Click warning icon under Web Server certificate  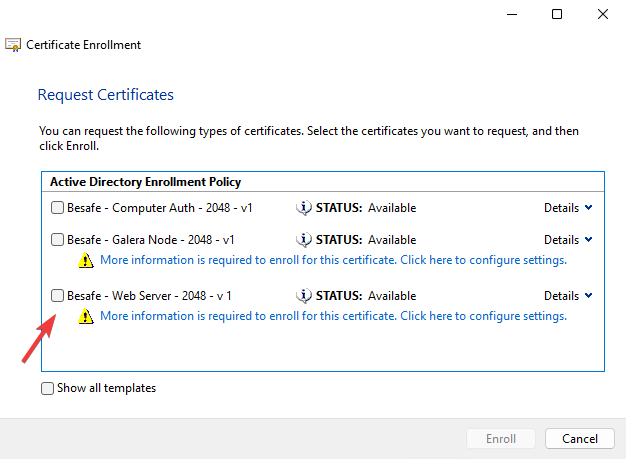coord(85,316)
